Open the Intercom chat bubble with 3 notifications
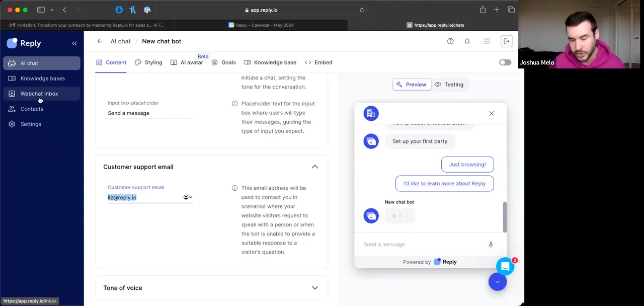Image resolution: width=644 pixels, height=306 pixels. [x=505, y=267]
